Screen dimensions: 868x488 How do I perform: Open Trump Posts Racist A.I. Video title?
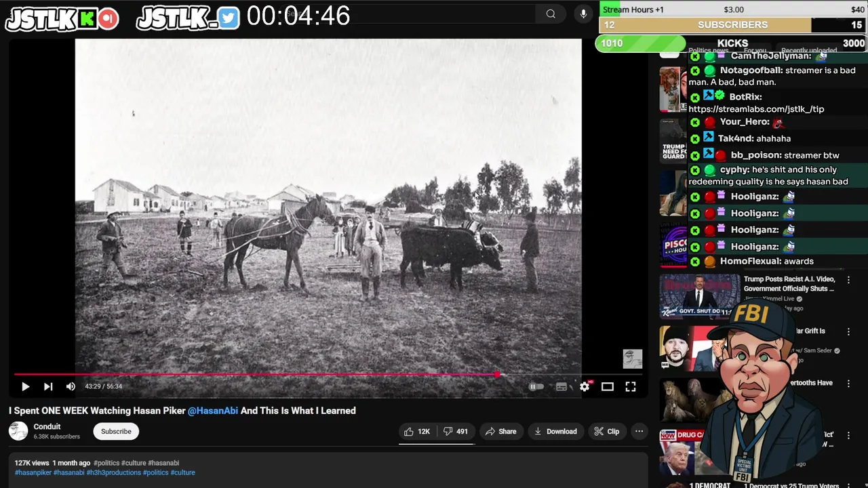tap(789, 283)
